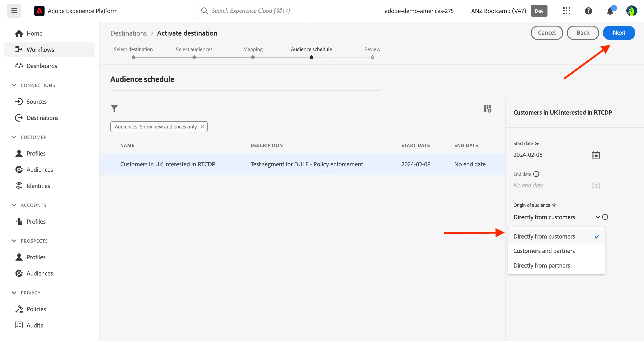This screenshot has height=341, width=644.
Task: Open the Start date calendar picker
Action: [x=596, y=155]
